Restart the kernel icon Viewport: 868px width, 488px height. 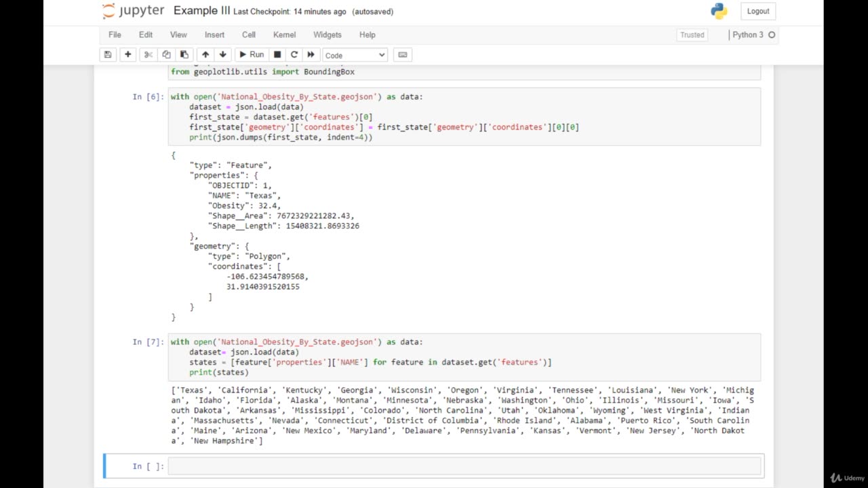click(294, 55)
